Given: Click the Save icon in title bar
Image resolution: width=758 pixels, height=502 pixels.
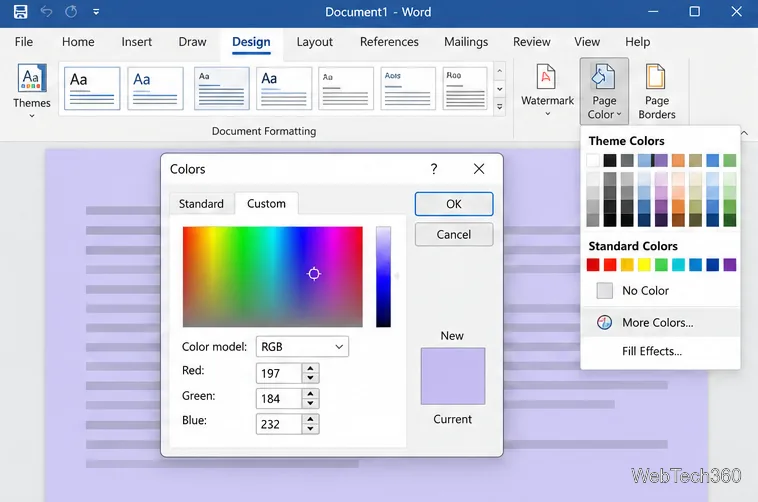Looking at the screenshot, I should [20, 11].
